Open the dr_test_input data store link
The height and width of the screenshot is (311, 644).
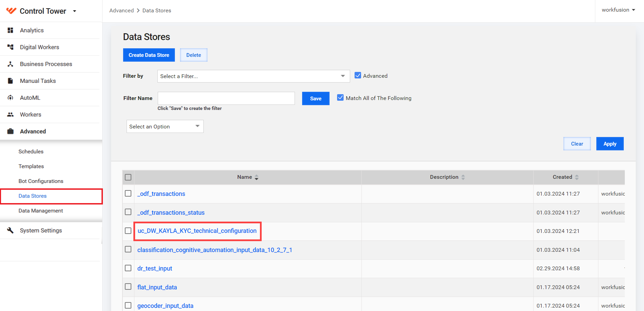pyautogui.click(x=155, y=269)
